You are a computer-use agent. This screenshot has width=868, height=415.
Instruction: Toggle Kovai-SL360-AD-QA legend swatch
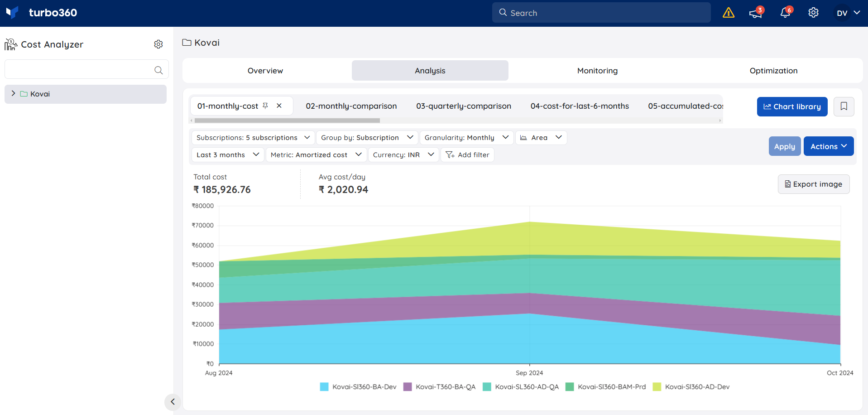tap(487, 387)
